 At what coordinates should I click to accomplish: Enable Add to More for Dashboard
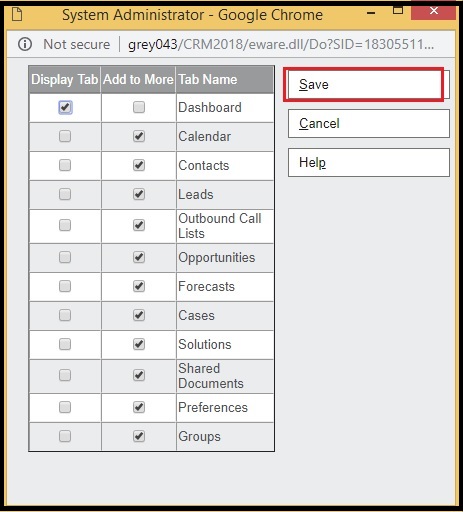click(139, 107)
